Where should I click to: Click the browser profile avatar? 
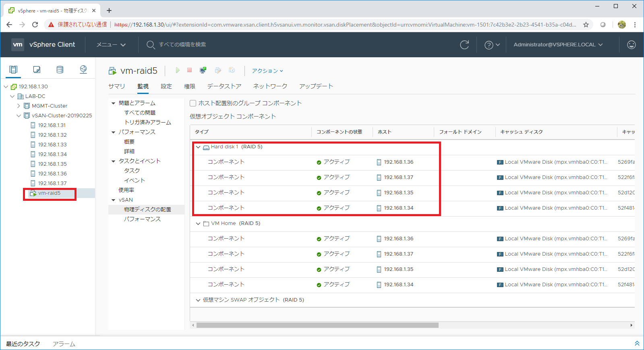pyautogui.click(x=622, y=25)
